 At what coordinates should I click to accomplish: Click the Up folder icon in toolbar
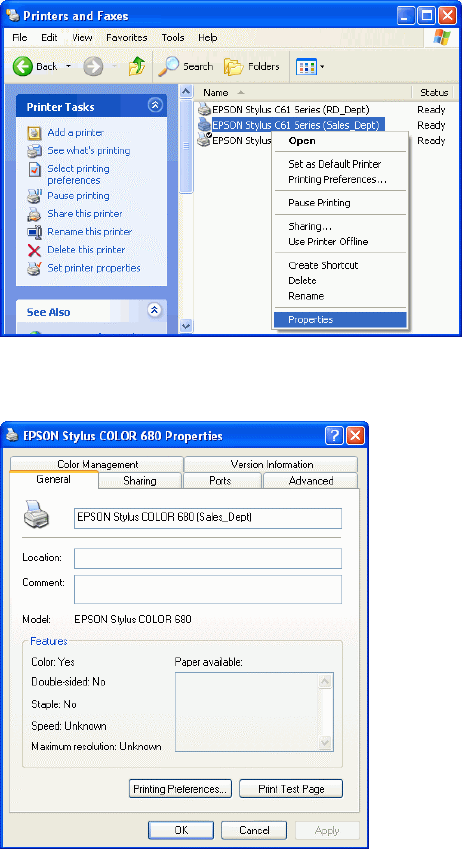pyautogui.click(x=136, y=67)
